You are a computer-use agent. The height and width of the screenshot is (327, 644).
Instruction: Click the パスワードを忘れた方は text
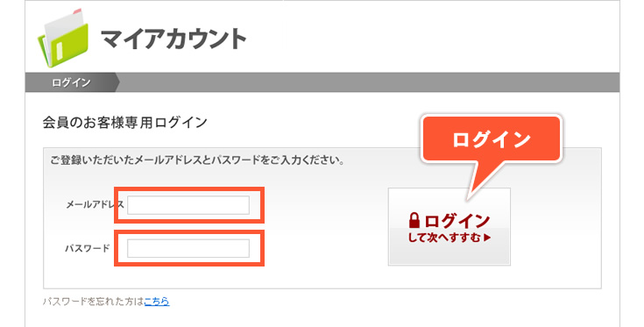click(x=93, y=302)
